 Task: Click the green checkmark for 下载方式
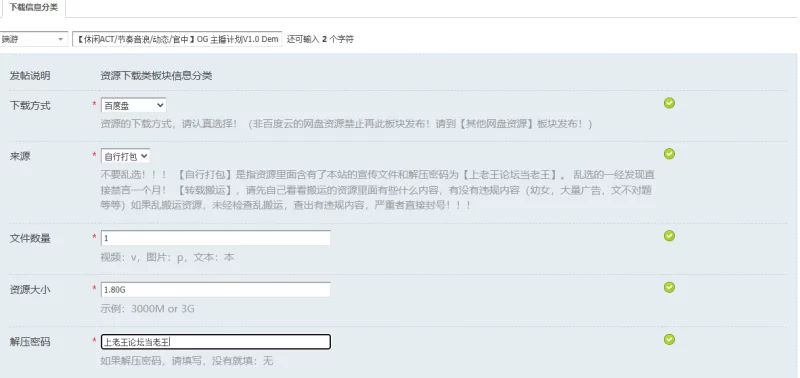tap(669, 103)
